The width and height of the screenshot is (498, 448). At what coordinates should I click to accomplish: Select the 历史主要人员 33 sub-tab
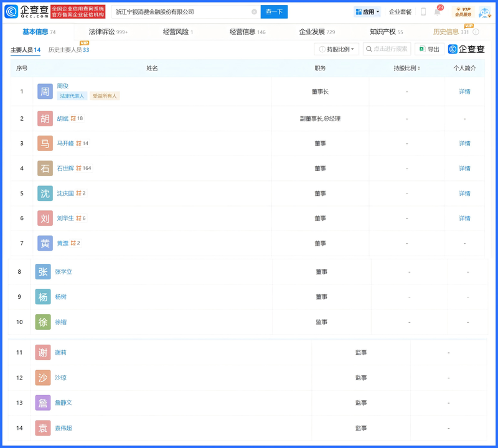click(x=68, y=50)
